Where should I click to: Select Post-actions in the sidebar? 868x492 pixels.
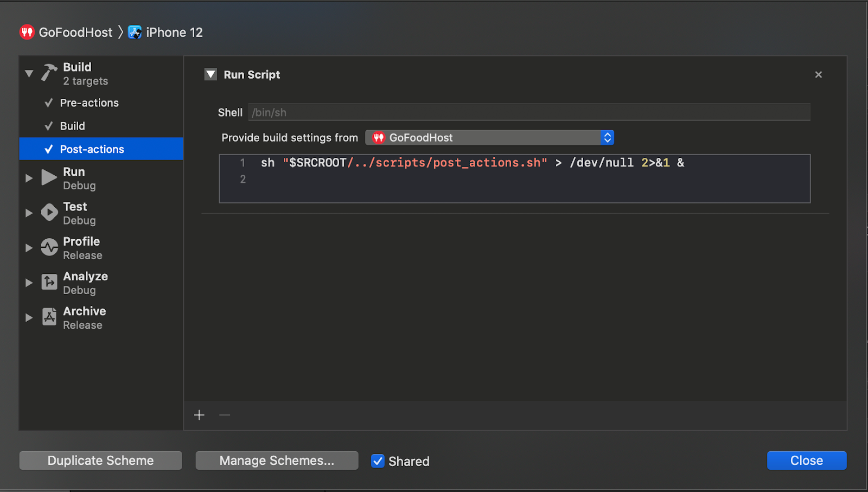(92, 149)
